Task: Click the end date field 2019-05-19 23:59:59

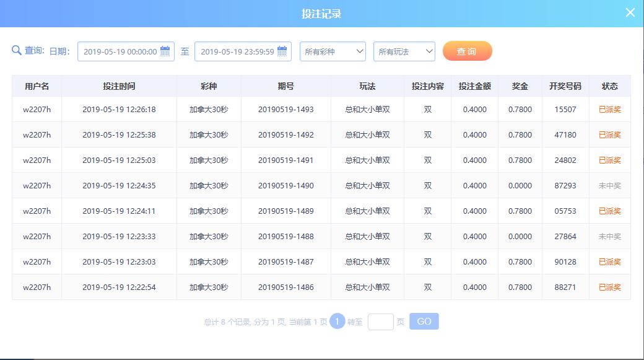Action: pyautogui.click(x=243, y=51)
